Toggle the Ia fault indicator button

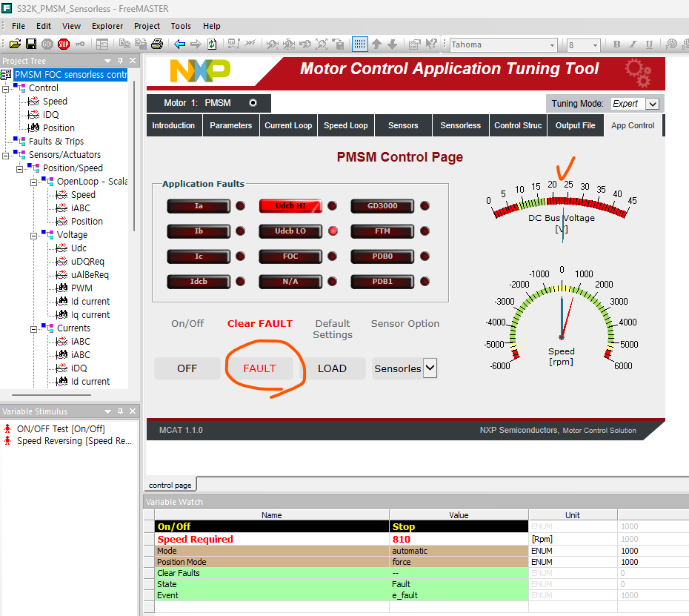coord(198,206)
